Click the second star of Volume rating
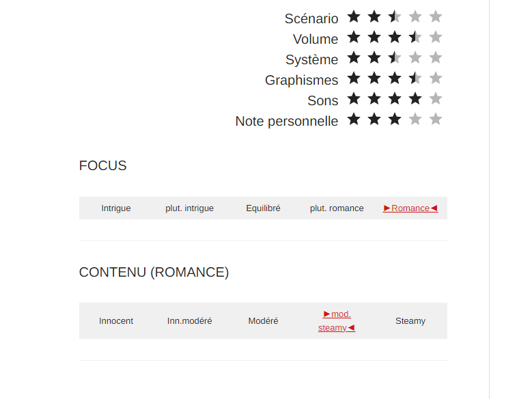532x399 pixels. [374, 37]
